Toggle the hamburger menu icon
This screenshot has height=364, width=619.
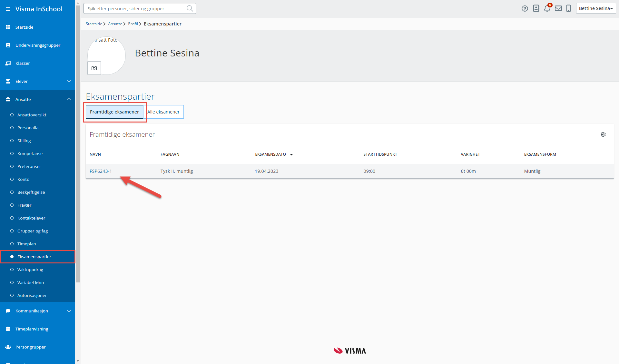tap(8, 9)
